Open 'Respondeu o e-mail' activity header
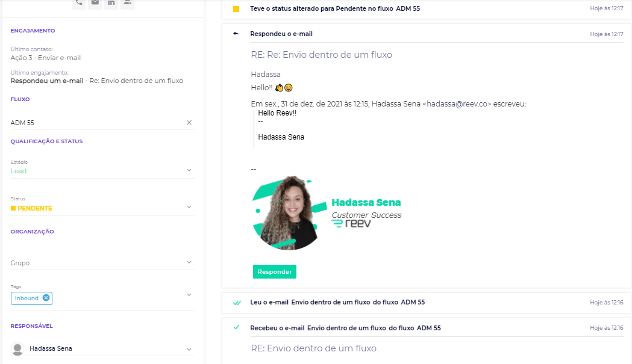This screenshot has height=364, width=632. coord(281,34)
